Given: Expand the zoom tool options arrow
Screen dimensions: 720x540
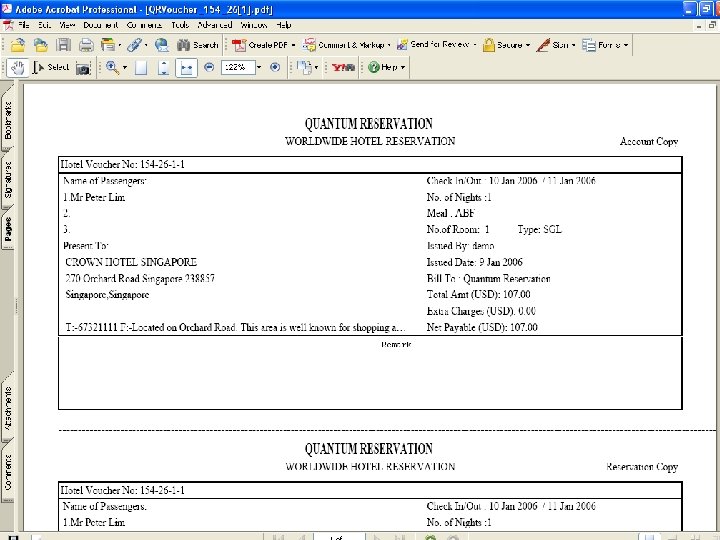Looking at the screenshot, I should [x=125, y=68].
